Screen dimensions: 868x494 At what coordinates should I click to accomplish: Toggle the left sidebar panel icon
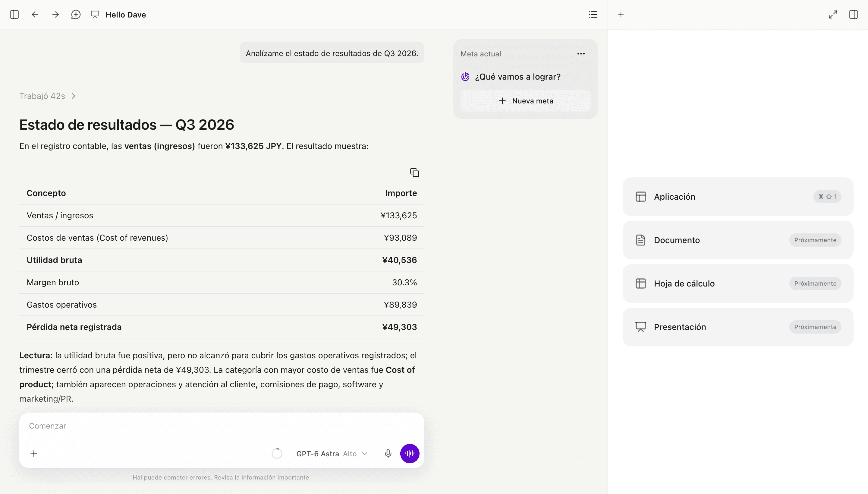click(x=14, y=14)
